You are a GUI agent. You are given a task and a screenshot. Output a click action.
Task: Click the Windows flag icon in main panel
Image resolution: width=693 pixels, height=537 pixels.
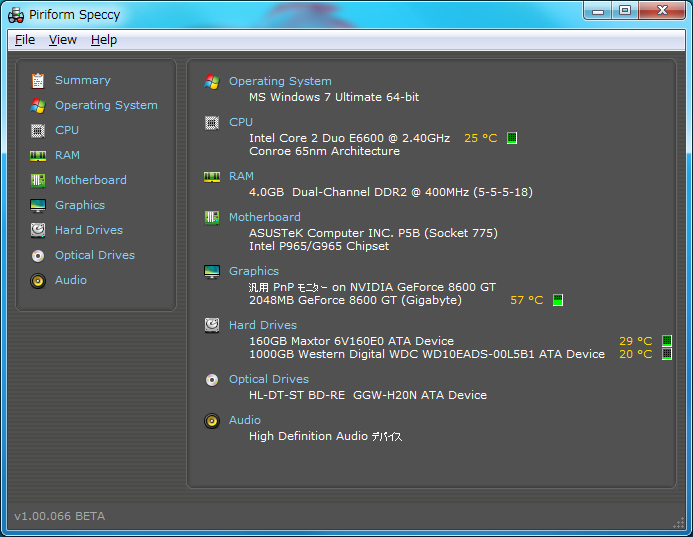pos(212,82)
